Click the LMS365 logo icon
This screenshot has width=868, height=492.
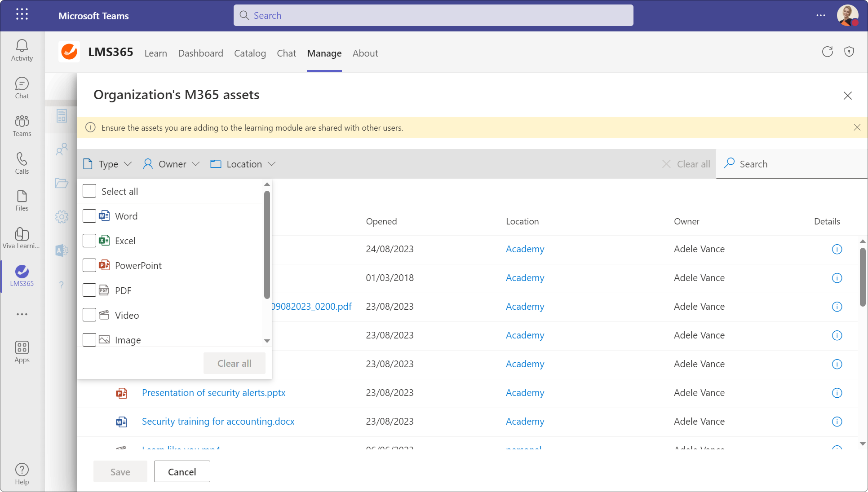point(69,52)
